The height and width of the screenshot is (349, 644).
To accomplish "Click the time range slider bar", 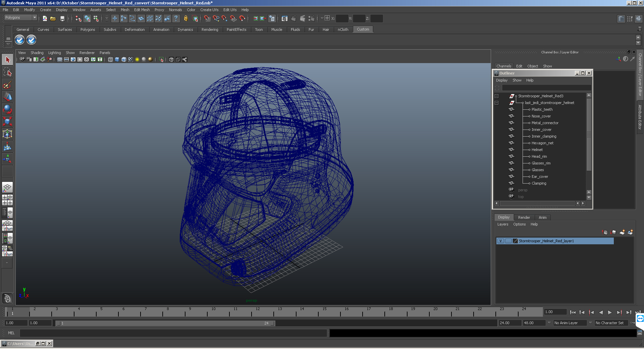I will click(165, 323).
